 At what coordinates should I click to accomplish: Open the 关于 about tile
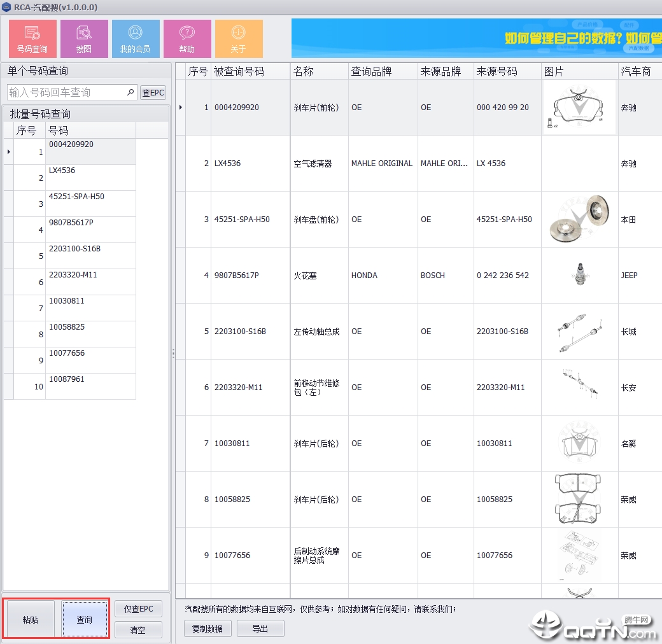(239, 39)
